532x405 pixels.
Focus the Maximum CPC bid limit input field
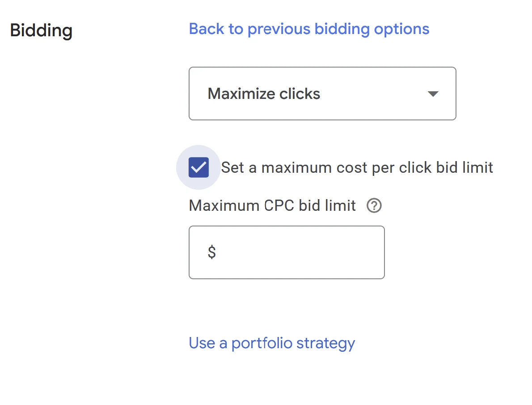coord(287,252)
